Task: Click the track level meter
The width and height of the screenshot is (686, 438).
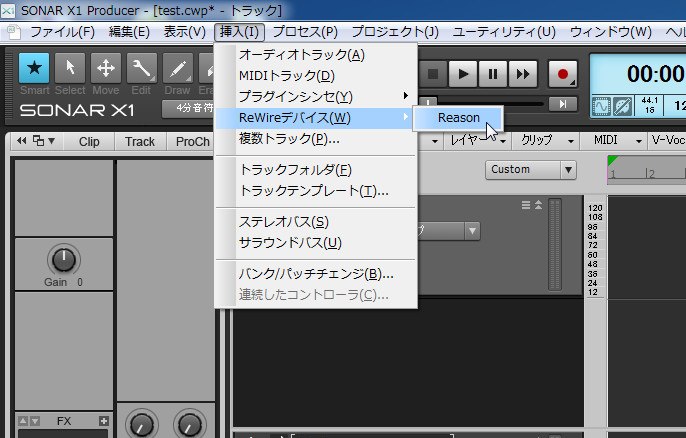Action: (554, 245)
